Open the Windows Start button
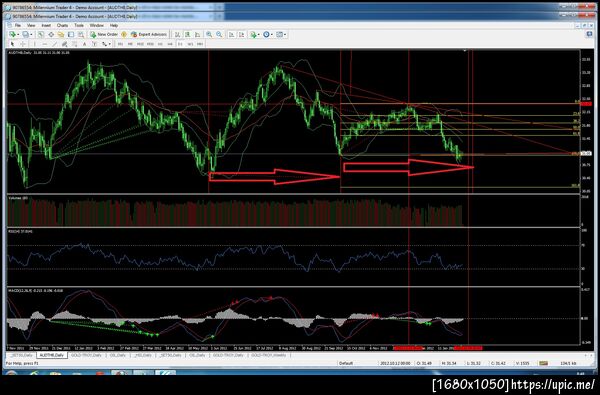 point(11,373)
